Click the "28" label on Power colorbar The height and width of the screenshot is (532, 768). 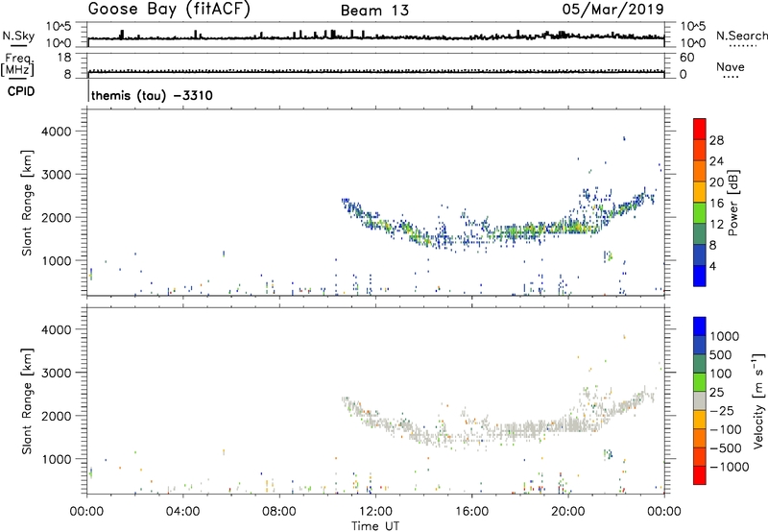point(716,140)
